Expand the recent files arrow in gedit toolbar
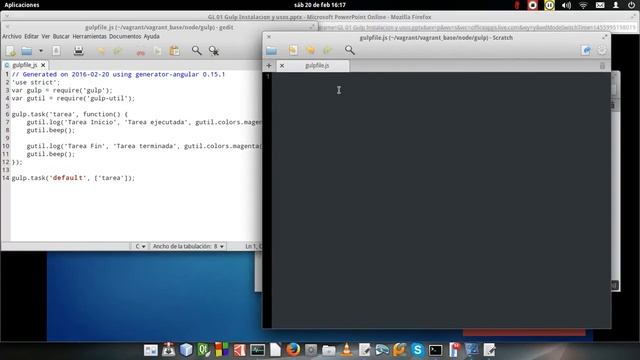The height and width of the screenshot is (360, 640). pos(41,51)
